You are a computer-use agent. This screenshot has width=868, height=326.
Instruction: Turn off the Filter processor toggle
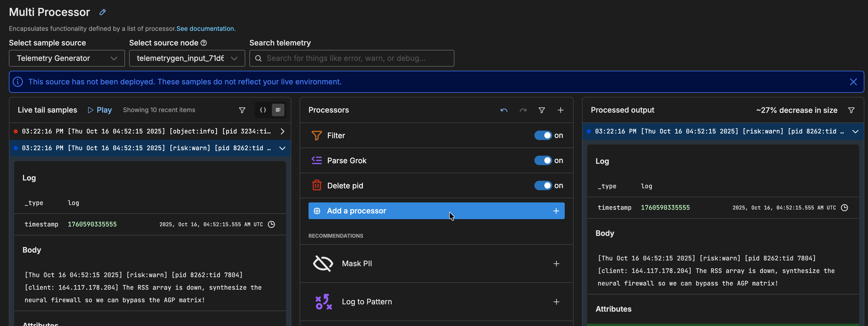pyautogui.click(x=543, y=135)
